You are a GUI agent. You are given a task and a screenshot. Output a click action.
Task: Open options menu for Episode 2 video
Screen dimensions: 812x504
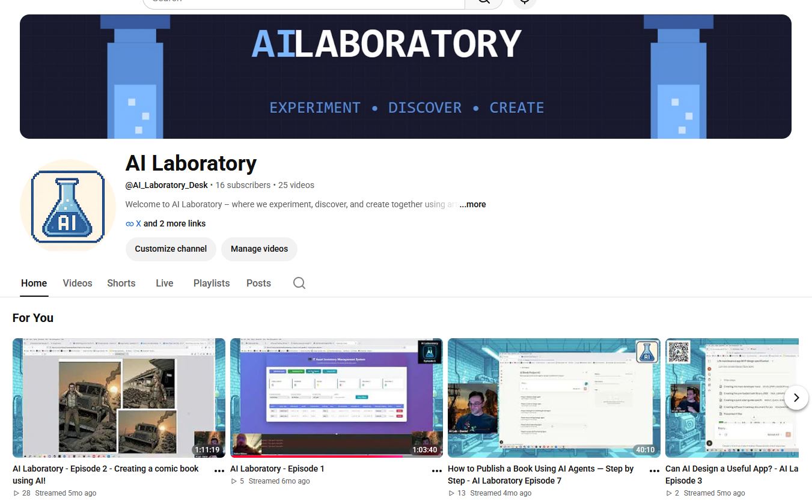click(x=219, y=471)
